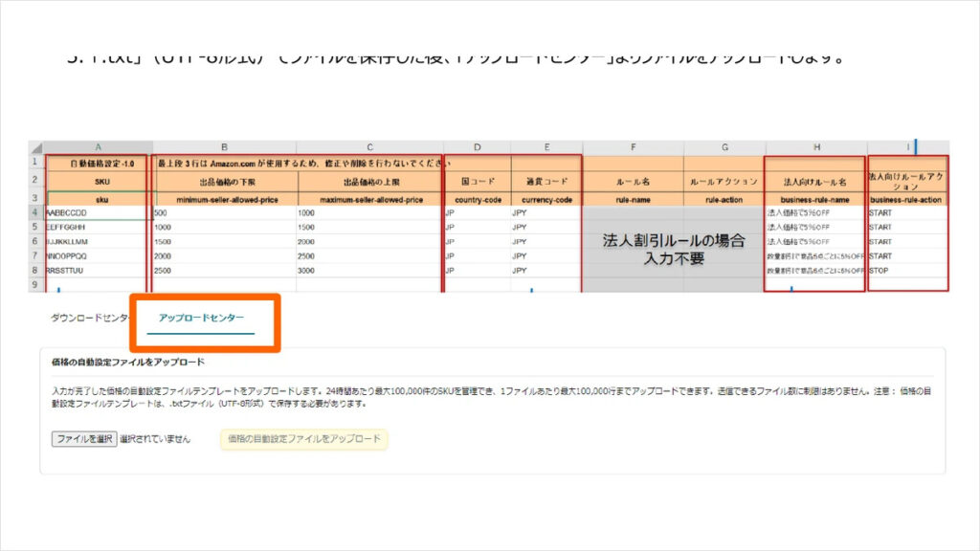Screen dimensions: 980x551
Task: Select column header E
Action: tap(546, 147)
